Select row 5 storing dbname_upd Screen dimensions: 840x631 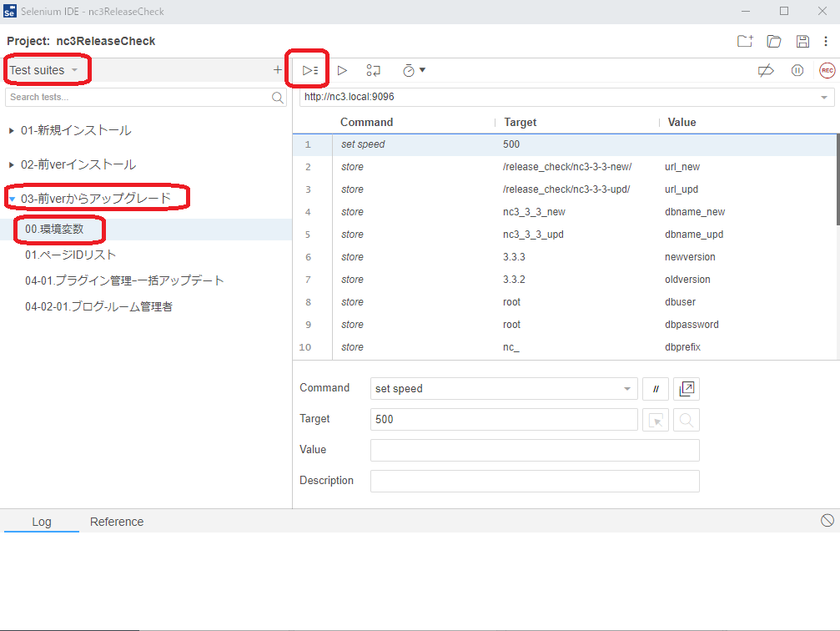[565, 235]
